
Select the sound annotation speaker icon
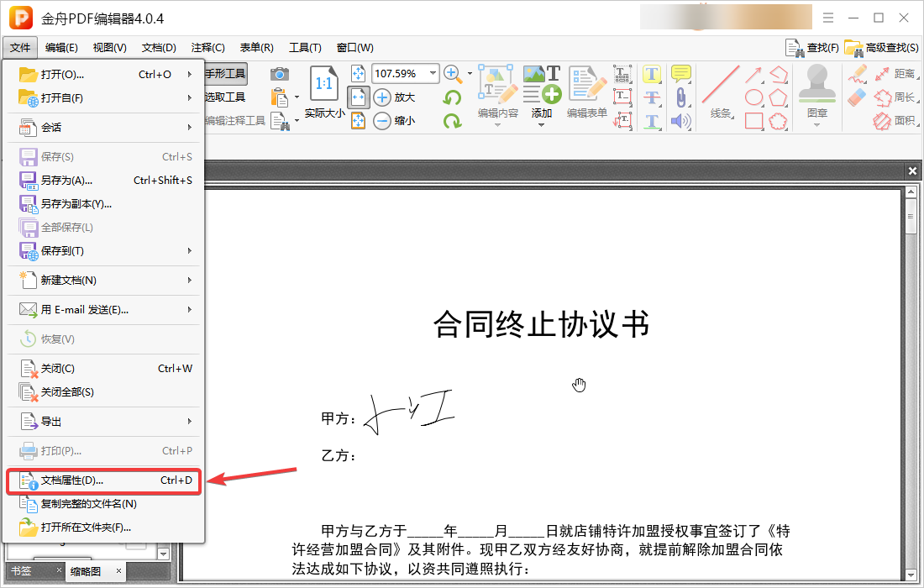click(680, 121)
